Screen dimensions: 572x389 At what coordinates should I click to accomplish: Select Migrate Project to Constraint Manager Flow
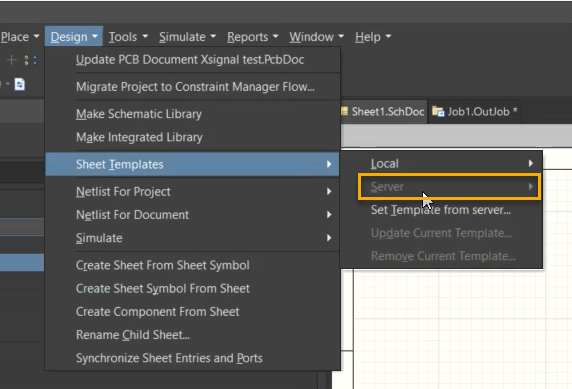(193, 87)
